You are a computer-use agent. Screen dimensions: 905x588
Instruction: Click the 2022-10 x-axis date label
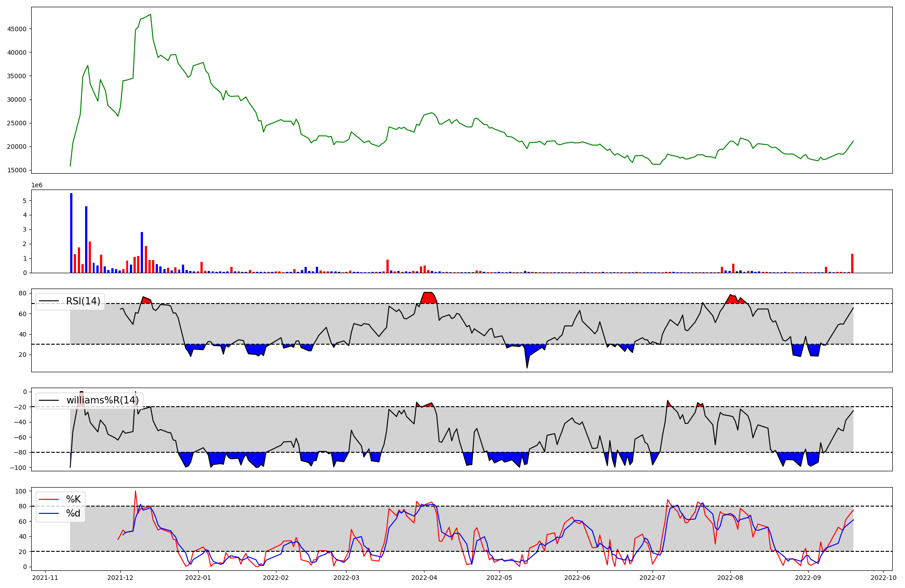[883, 578]
